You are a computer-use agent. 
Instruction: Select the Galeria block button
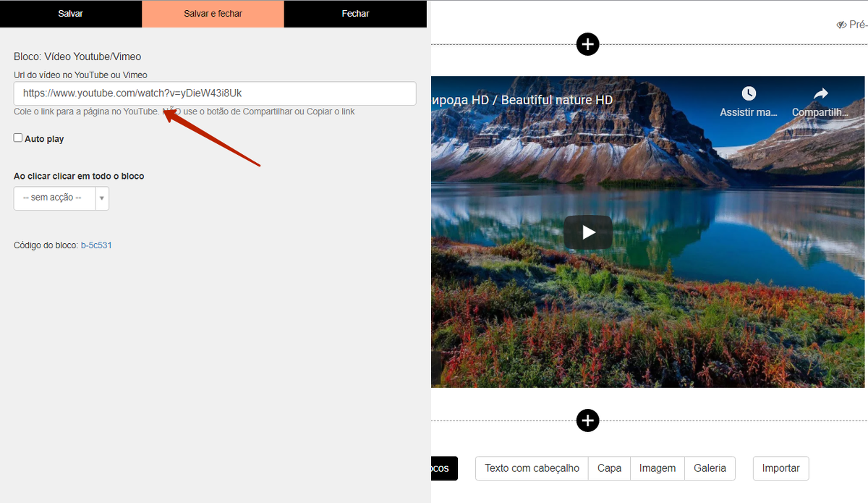tap(710, 468)
